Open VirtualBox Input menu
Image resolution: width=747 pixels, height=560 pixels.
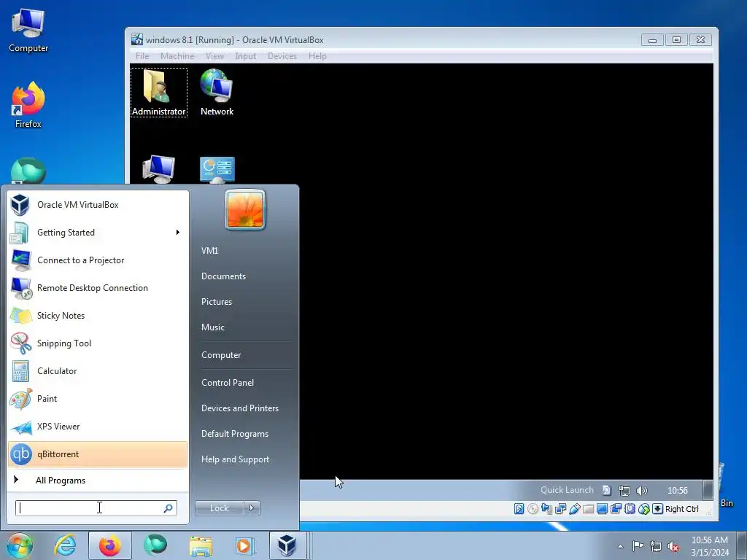pyautogui.click(x=245, y=56)
